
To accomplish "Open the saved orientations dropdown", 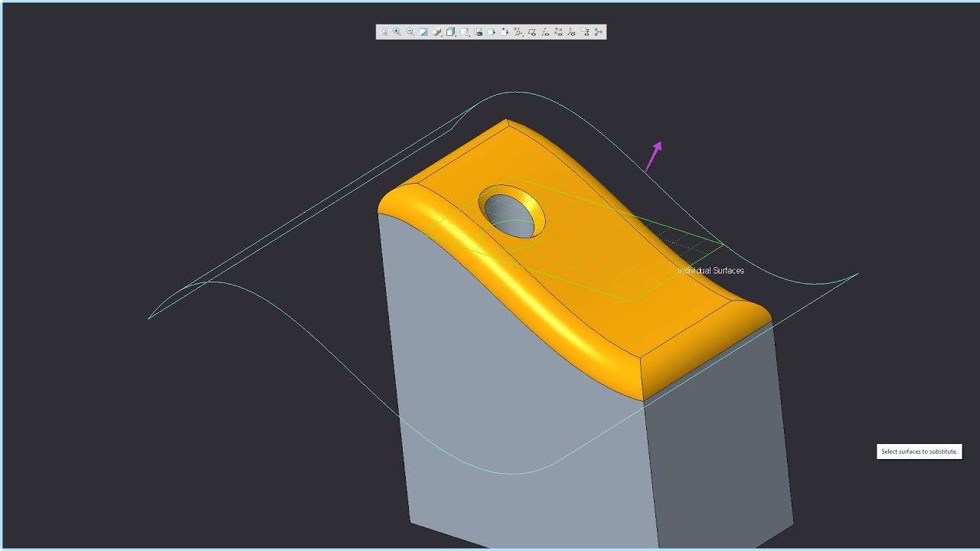I will coord(464,32).
